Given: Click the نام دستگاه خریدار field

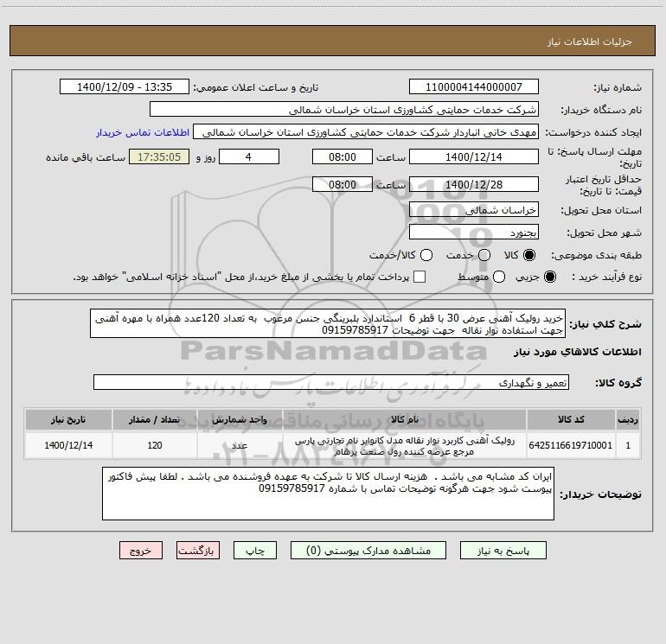Looking at the screenshot, I should point(344,110).
